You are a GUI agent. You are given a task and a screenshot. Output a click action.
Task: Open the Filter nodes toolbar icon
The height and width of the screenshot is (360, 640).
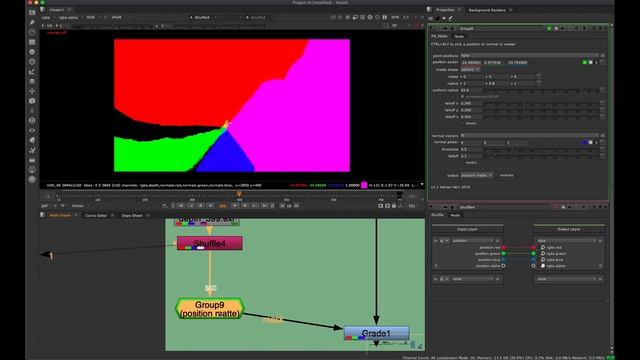(x=32, y=62)
